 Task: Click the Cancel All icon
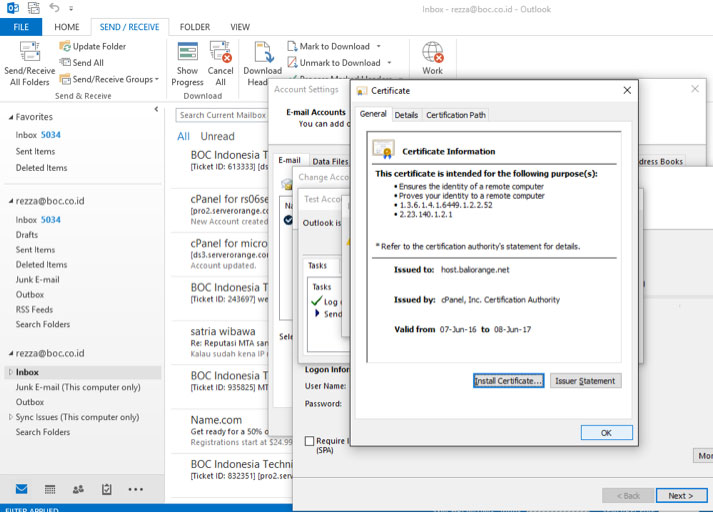point(221,51)
